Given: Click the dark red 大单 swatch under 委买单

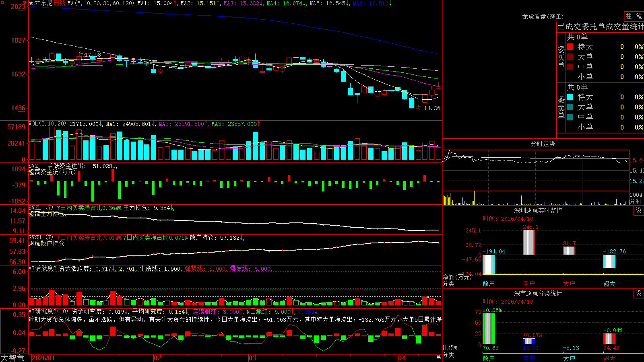Looking at the screenshot, I should coord(570,57).
